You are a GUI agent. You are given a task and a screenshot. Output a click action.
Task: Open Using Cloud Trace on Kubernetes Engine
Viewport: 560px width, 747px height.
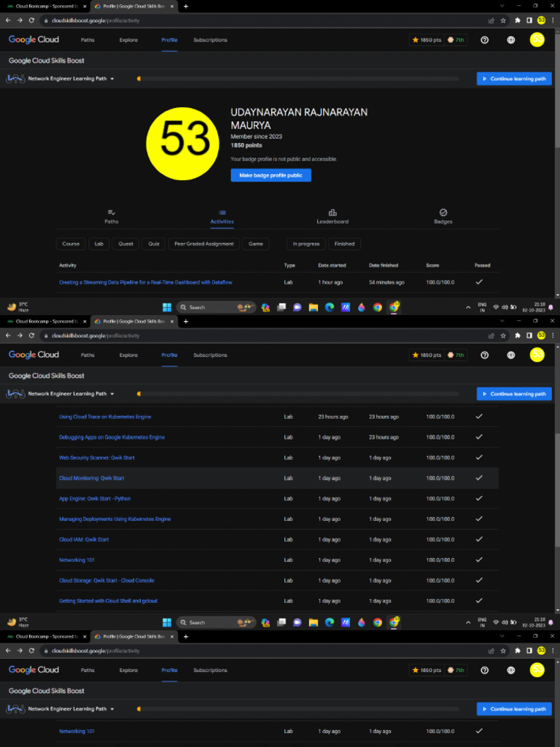click(x=105, y=417)
